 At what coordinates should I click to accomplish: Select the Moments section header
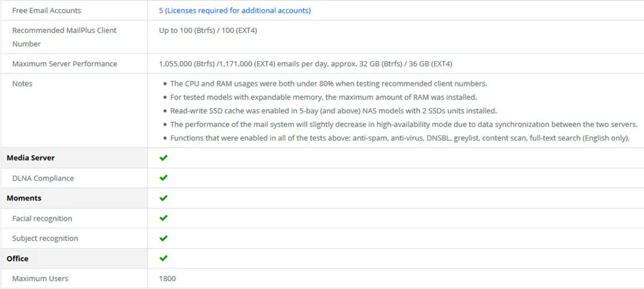pyautogui.click(x=24, y=198)
